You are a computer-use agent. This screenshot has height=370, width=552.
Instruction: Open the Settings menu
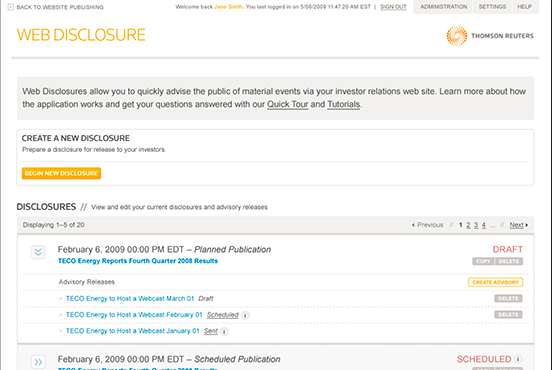click(492, 7)
